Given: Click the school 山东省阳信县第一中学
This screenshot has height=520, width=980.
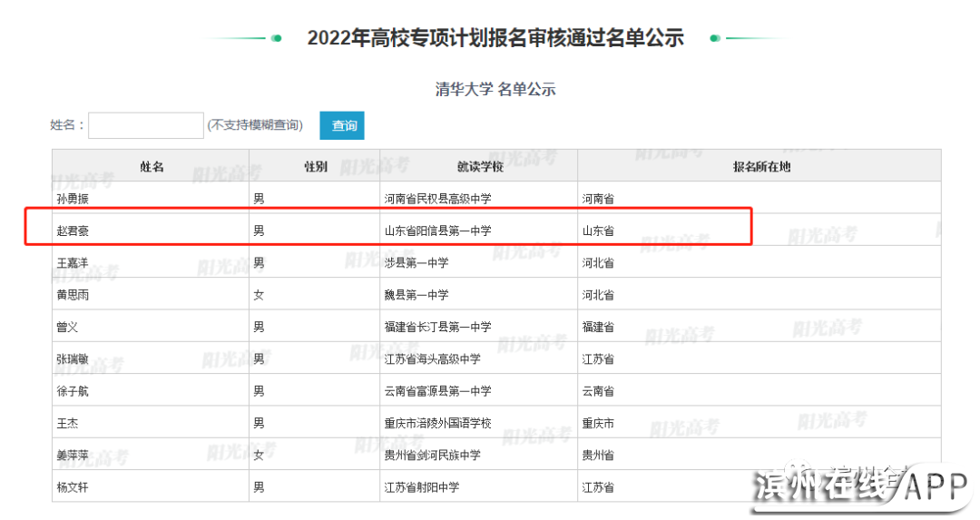Looking at the screenshot, I should click(x=437, y=231).
